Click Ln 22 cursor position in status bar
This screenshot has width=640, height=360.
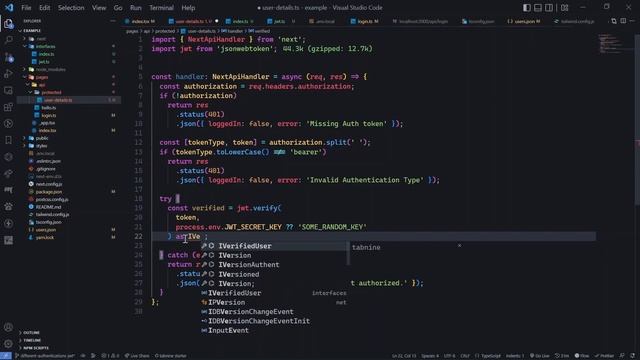click(404, 356)
